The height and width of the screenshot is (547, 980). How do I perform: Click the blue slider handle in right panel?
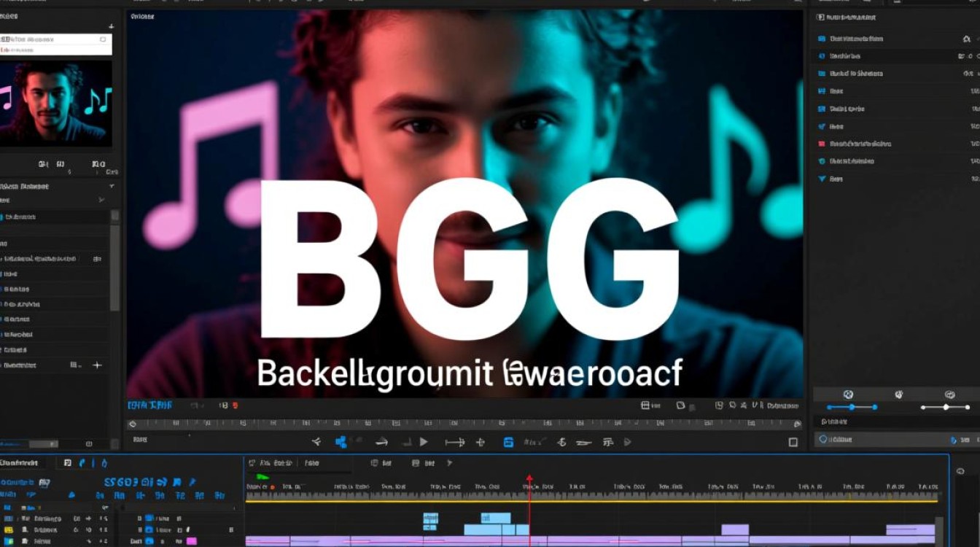852,407
